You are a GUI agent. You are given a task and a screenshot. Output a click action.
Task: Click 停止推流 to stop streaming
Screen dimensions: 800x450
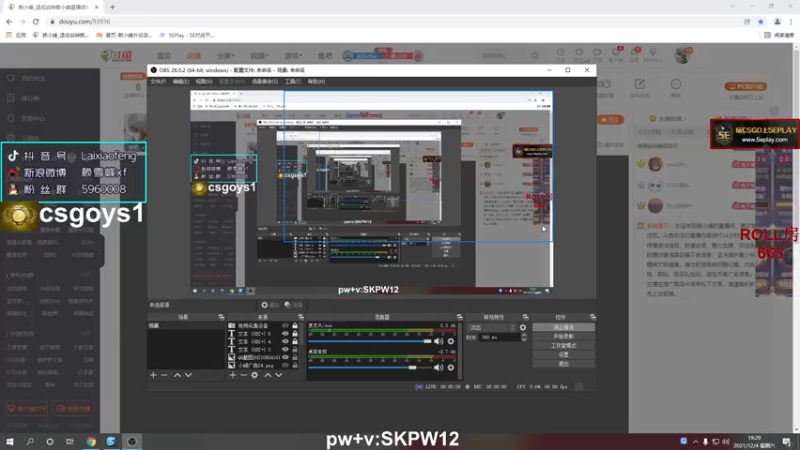point(563,327)
